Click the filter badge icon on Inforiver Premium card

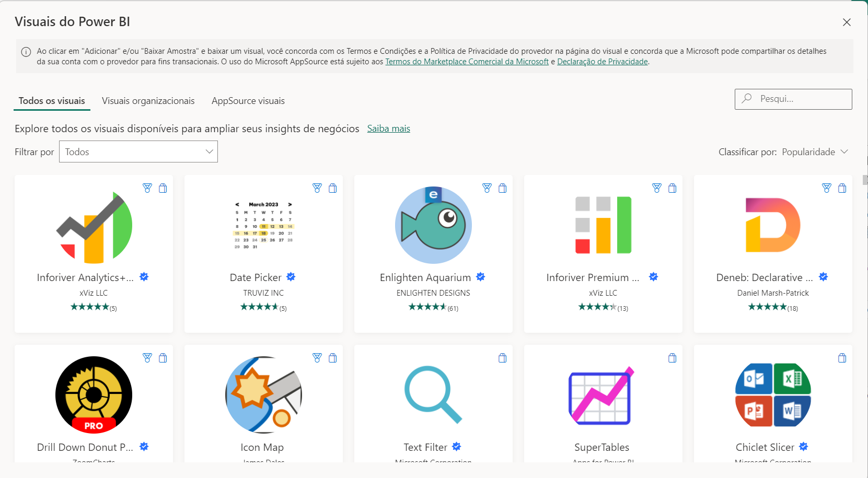[x=657, y=188]
